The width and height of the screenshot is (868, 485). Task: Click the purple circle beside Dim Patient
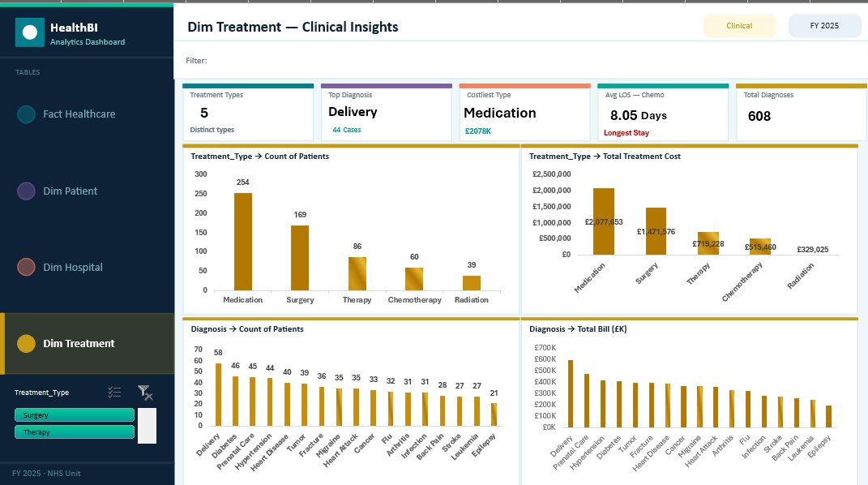click(x=26, y=191)
